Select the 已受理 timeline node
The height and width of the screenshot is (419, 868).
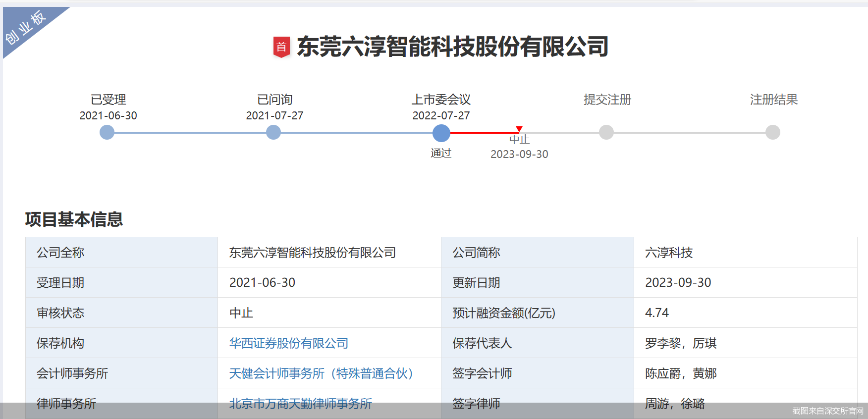tap(107, 132)
